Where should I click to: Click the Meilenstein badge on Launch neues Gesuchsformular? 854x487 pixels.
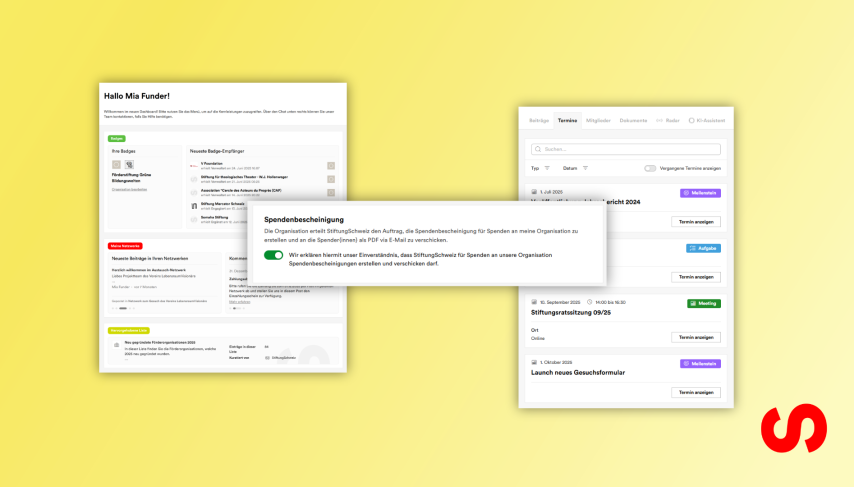pos(701,363)
